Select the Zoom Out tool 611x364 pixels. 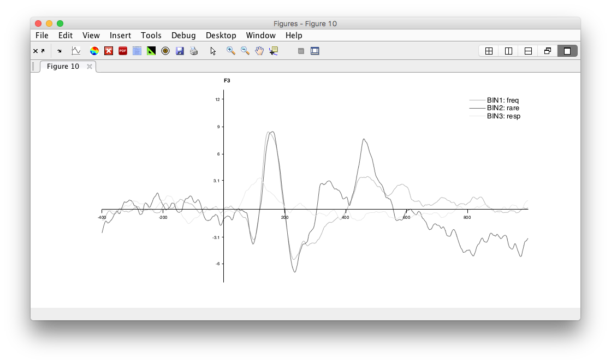[x=245, y=50]
